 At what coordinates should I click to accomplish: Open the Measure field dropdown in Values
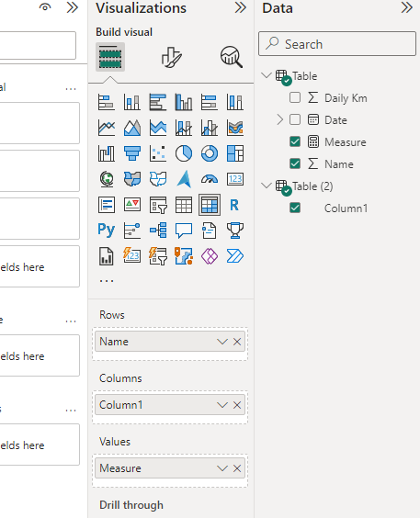point(222,468)
